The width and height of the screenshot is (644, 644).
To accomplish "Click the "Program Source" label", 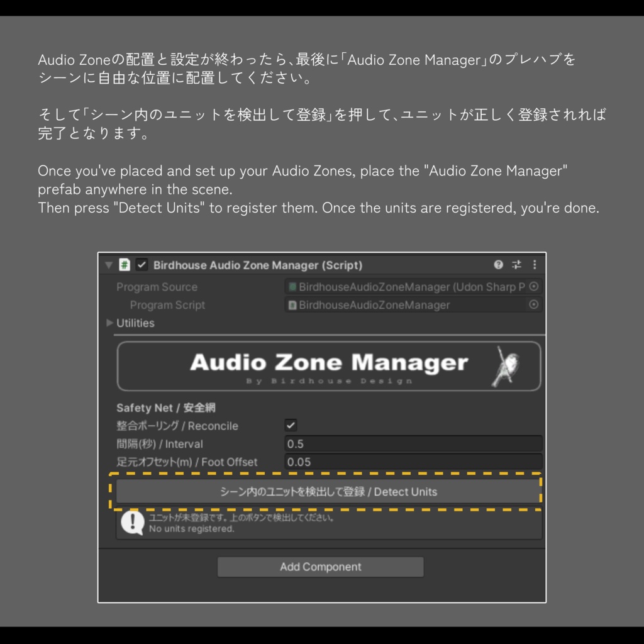I will pyautogui.click(x=157, y=287).
